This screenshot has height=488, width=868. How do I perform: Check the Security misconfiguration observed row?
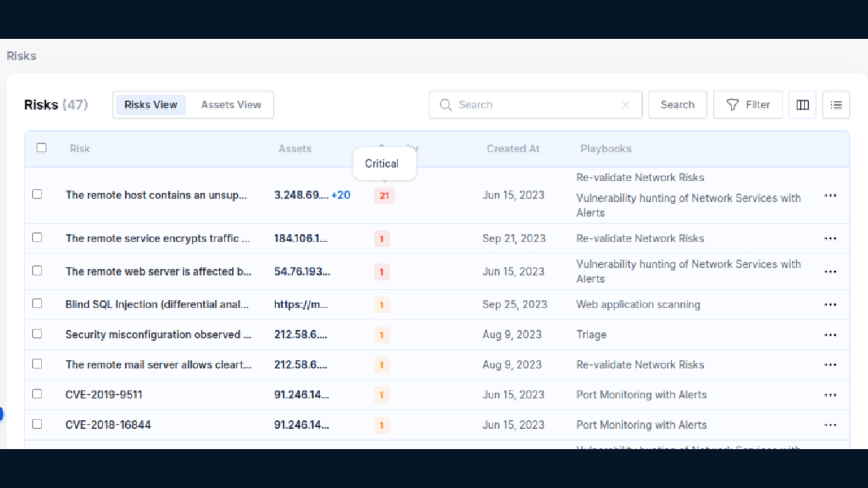(37, 334)
